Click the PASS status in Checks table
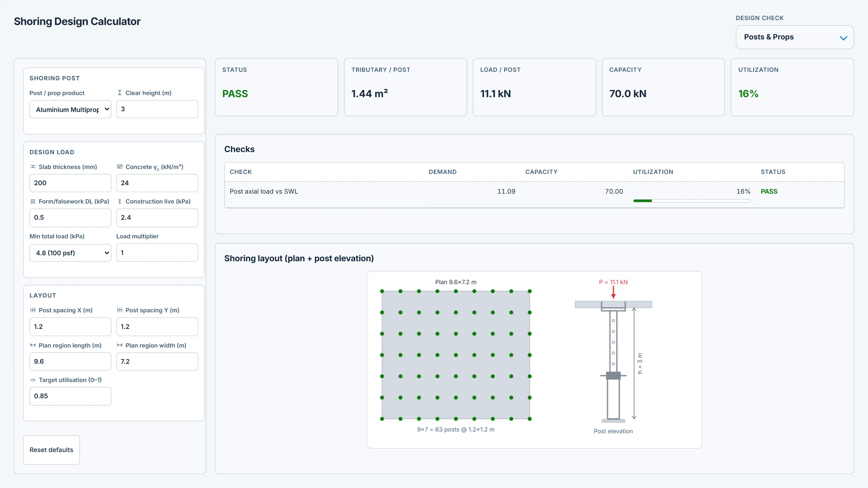Image resolution: width=868 pixels, height=488 pixels. [769, 191]
